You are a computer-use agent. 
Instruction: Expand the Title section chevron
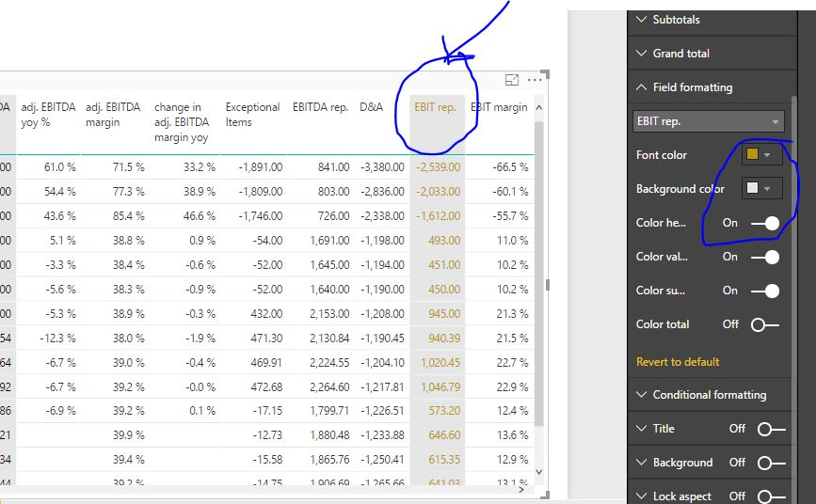641,429
